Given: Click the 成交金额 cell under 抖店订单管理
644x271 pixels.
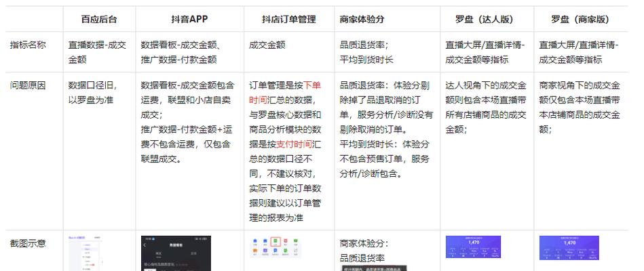Looking at the screenshot, I should point(267,45).
